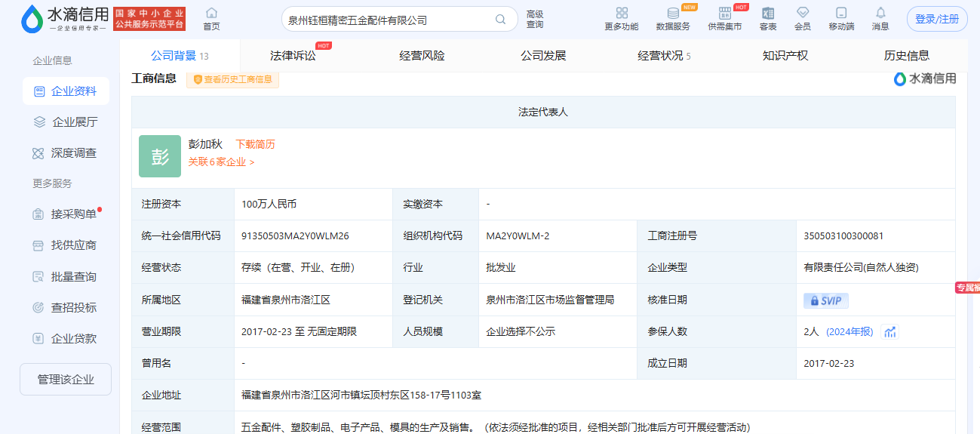Open the 供需集市 marketplace icon
Image resolution: width=980 pixels, height=434 pixels.
click(724, 14)
